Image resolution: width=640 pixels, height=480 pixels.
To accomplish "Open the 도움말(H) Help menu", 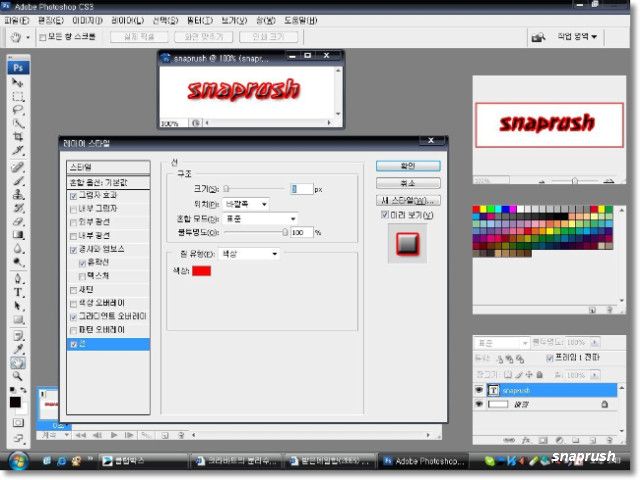I will [x=300, y=20].
